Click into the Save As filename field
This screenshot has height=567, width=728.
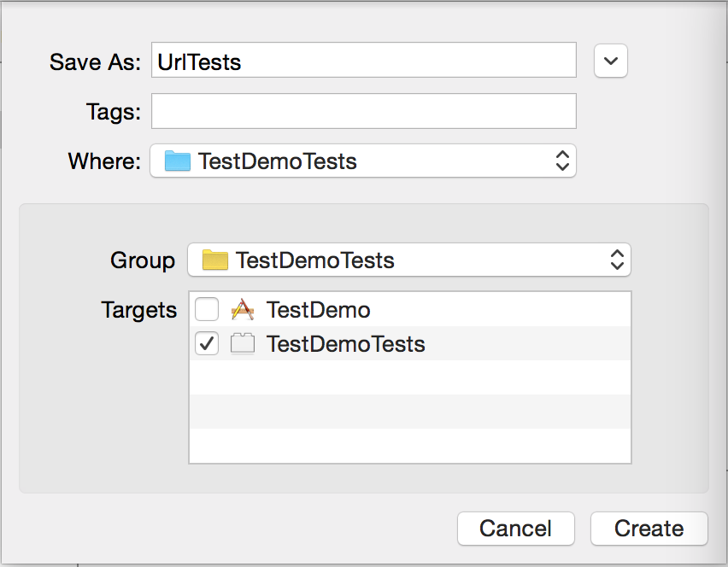point(363,61)
